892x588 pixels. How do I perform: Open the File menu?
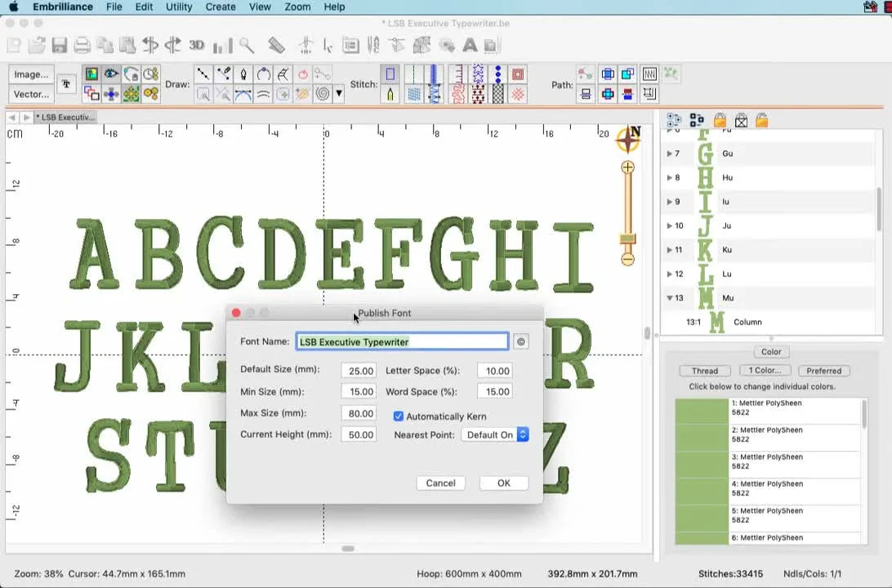pyautogui.click(x=114, y=7)
